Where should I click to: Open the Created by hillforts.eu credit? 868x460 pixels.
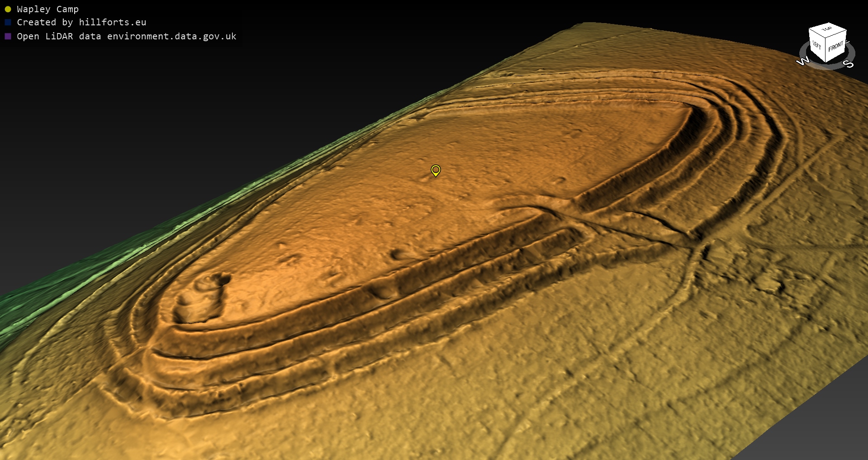click(x=81, y=22)
